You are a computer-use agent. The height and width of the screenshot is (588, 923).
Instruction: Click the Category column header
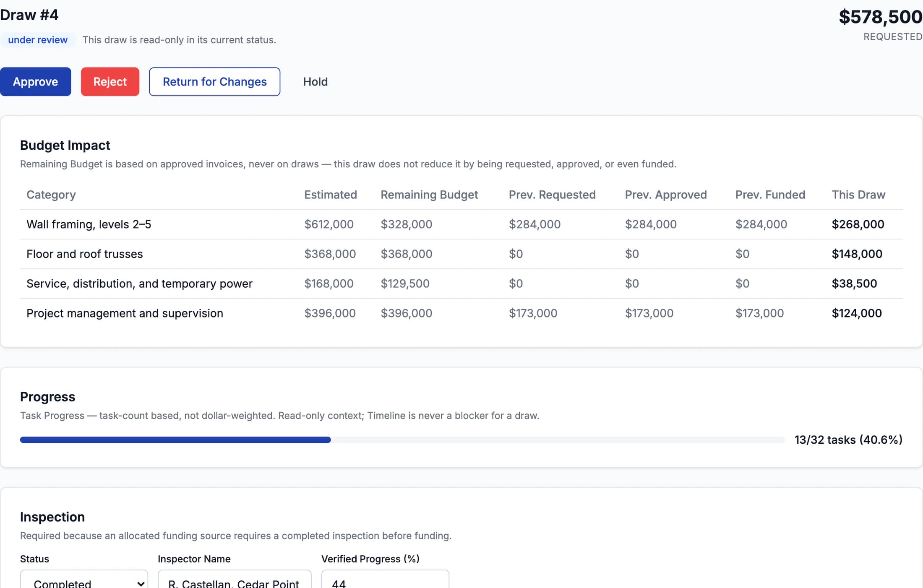[51, 195]
